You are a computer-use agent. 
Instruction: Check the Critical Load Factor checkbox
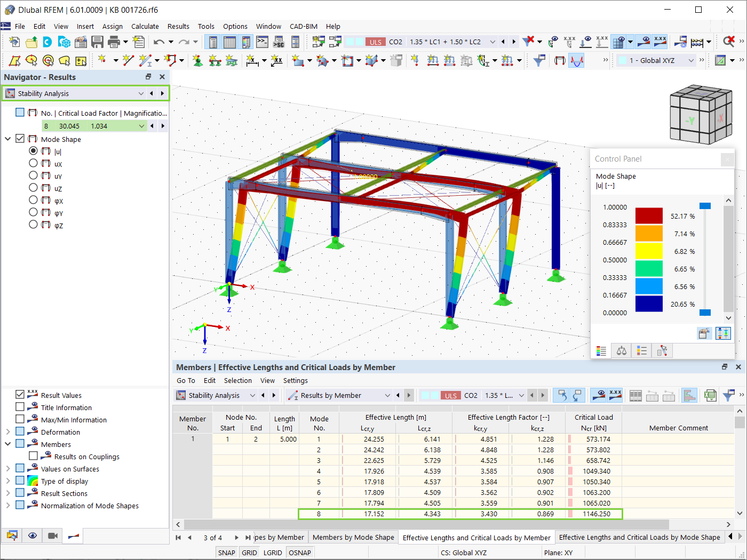coord(20,113)
